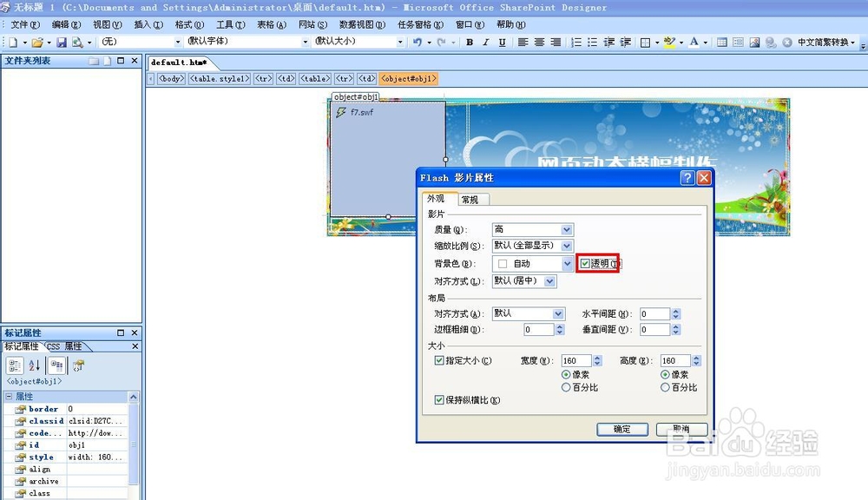Click the font color A icon
The height and width of the screenshot is (500, 868).
tap(693, 43)
